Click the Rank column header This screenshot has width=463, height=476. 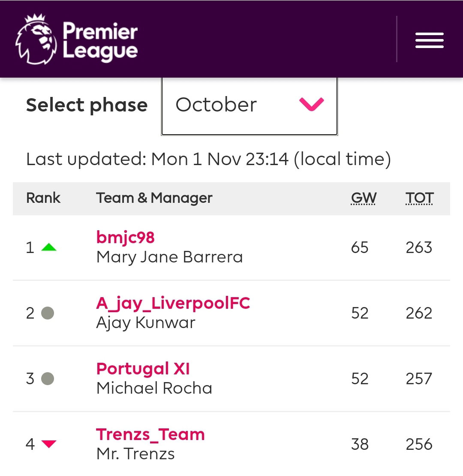click(43, 198)
